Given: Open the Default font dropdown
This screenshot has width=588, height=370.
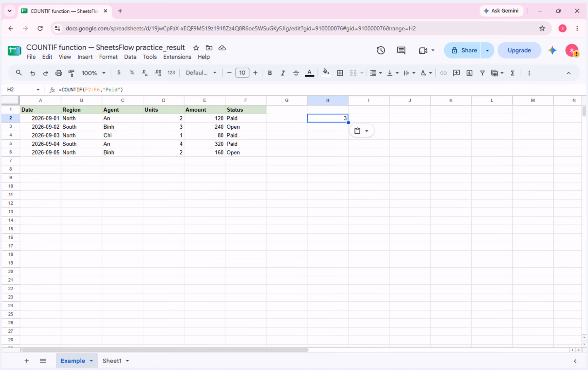Looking at the screenshot, I should (201, 72).
